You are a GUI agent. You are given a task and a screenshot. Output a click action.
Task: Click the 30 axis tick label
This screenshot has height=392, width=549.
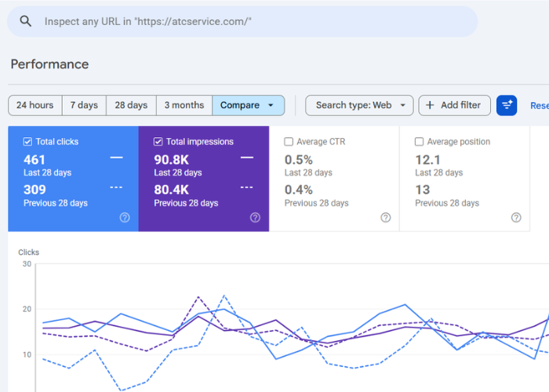(x=27, y=264)
